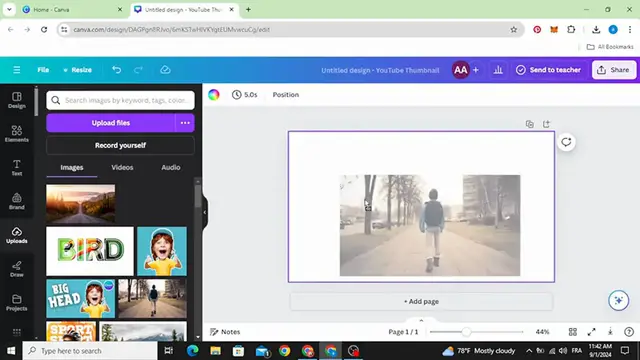Image resolution: width=640 pixels, height=360 pixels.
Task: Open the analytics chart icon
Action: pos(498,70)
